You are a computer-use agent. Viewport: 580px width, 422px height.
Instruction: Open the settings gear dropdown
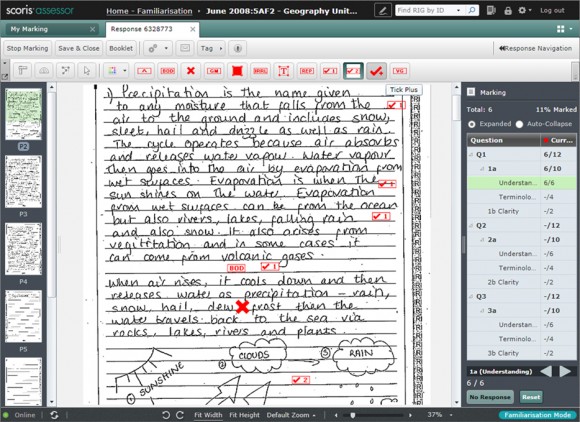(x=524, y=10)
